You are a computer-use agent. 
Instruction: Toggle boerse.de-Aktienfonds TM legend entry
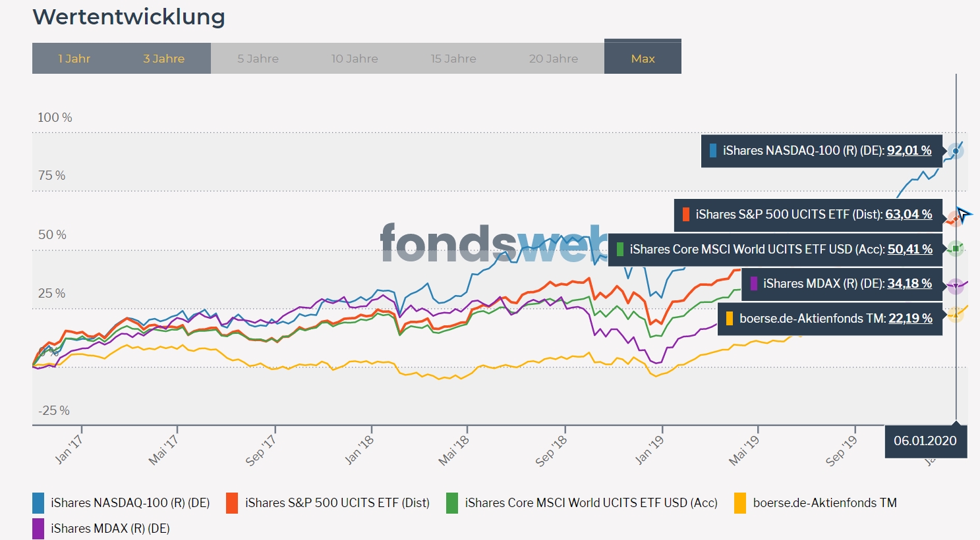816,503
